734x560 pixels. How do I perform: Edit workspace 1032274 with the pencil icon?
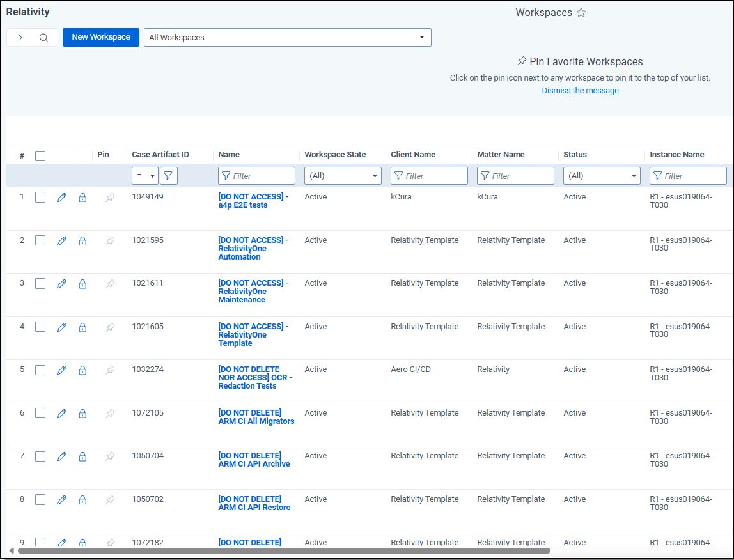click(61, 370)
